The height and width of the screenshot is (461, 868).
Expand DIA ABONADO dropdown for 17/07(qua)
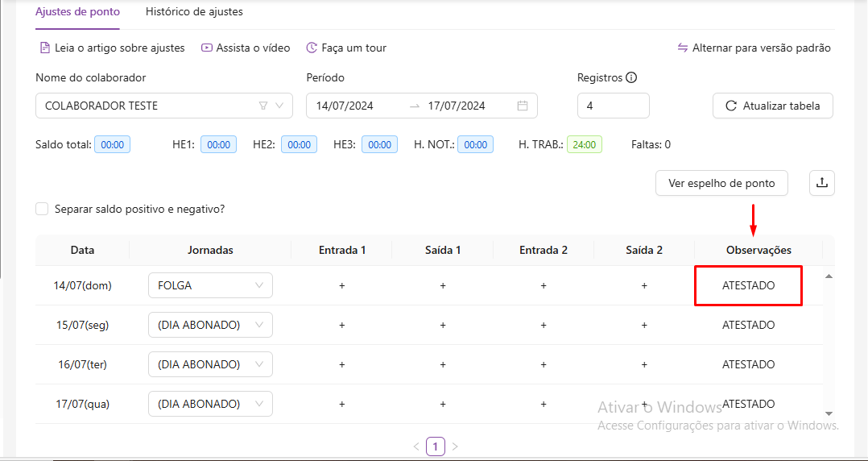[210, 404]
